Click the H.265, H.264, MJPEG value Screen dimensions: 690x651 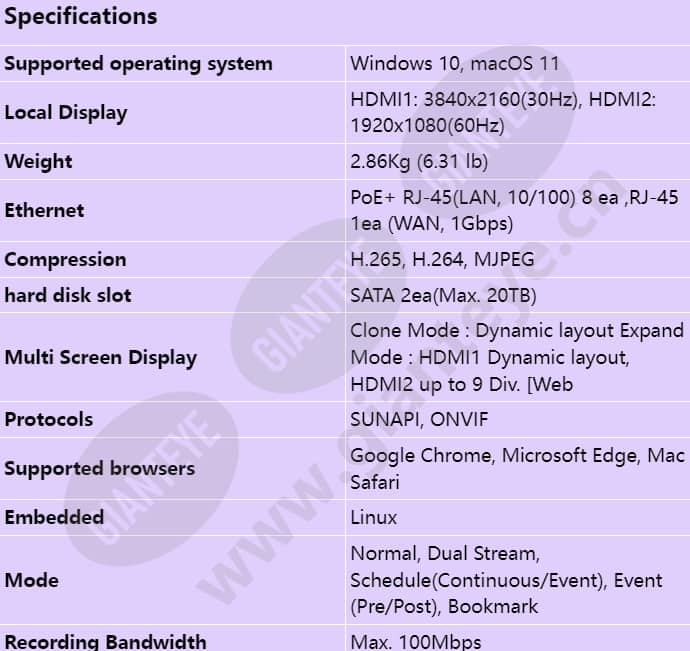pyautogui.click(x=442, y=259)
